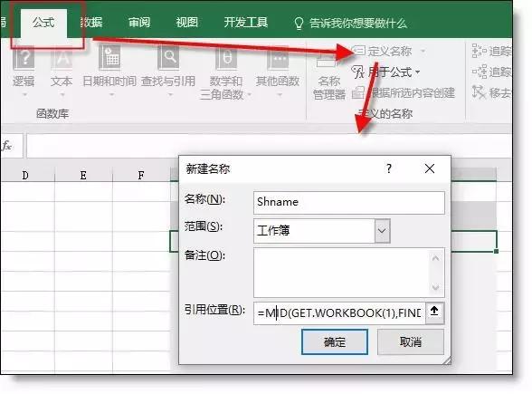The image size is (532, 394).
Task: Open the 日期和时间 functions icon
Action: click(x=109, y=58)
